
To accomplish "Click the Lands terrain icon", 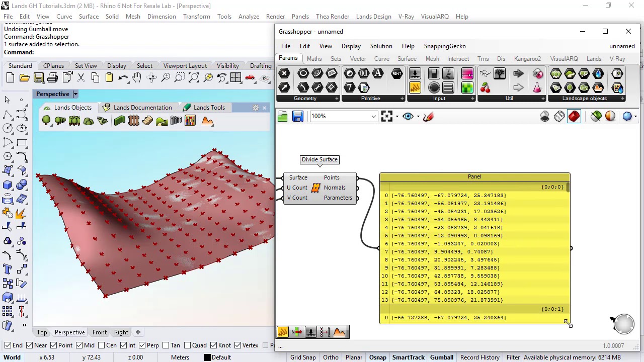I will point(207,121).
